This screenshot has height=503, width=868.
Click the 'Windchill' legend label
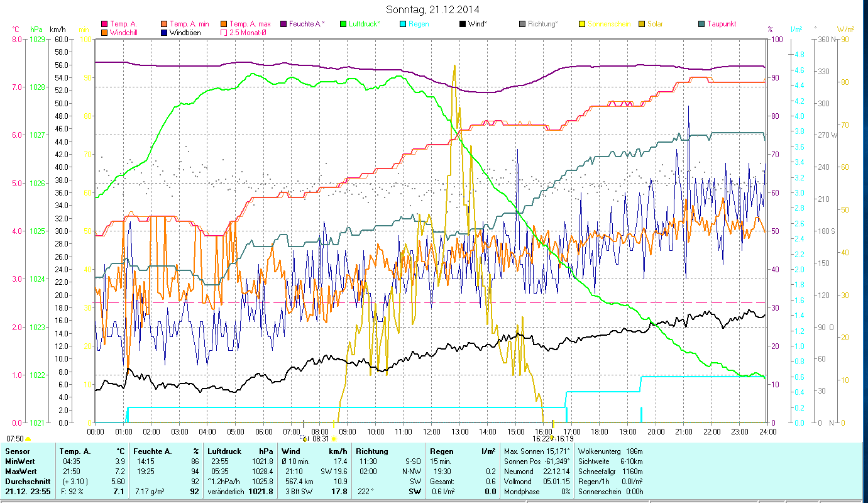124,33
